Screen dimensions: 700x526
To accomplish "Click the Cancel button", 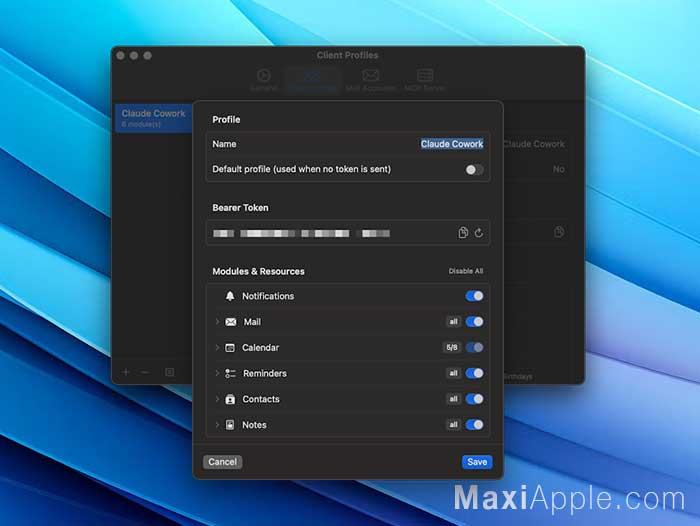I will (222, 462).
